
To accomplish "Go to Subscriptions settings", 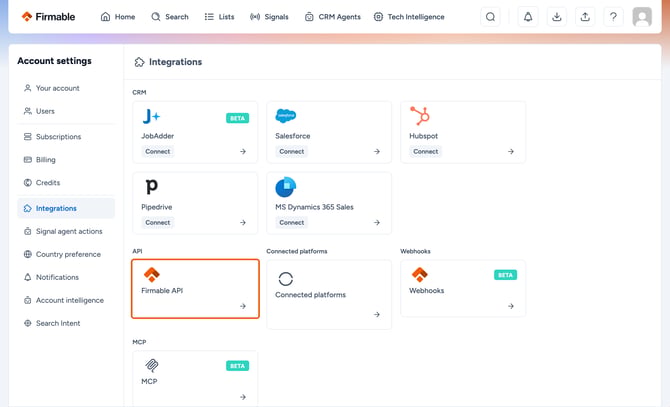I will 66,137.
